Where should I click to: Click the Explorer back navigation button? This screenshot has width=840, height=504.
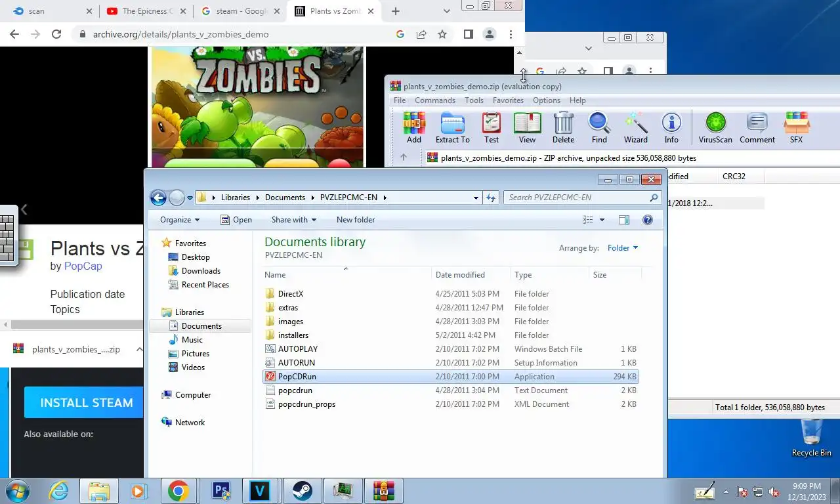point(158,197)
